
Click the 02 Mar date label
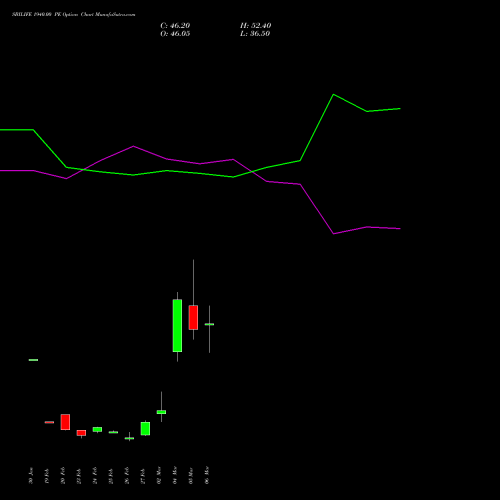tap(159, 475)
